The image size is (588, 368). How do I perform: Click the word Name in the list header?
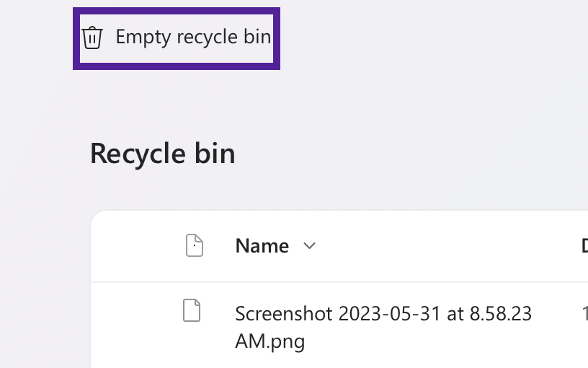pos(262,246)
